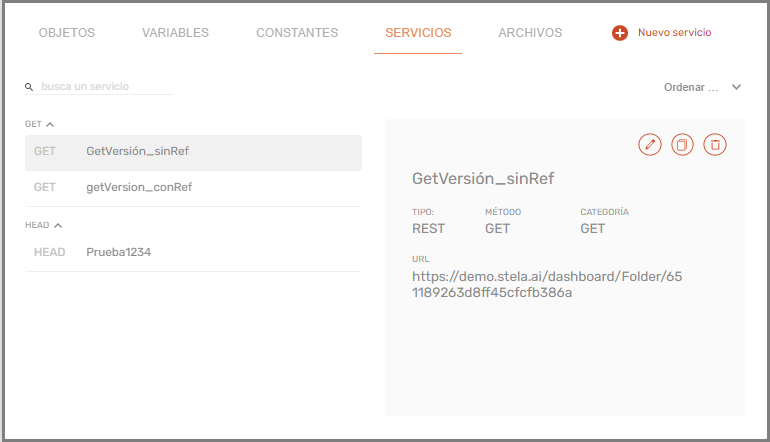Click the service URL https://demo.stela.ai text
770x442 pixels.
[x=547, y=284]
